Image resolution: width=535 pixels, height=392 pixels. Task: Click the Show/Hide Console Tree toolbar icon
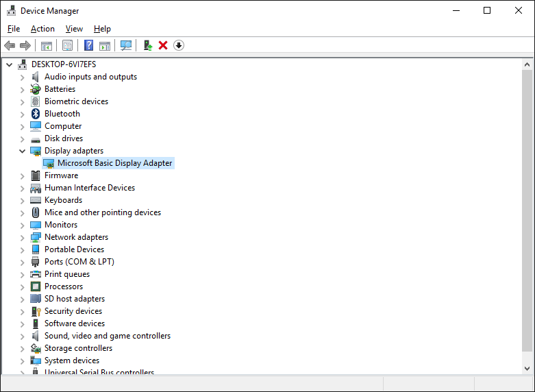point(47,45)
